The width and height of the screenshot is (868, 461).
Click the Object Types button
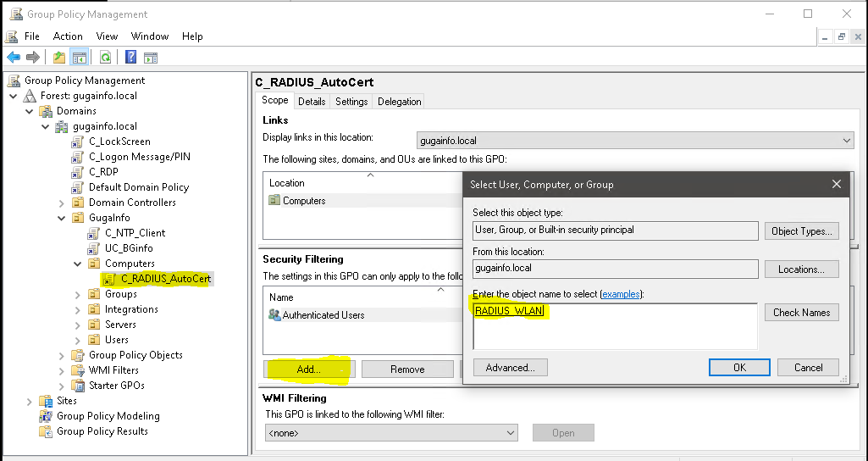801,231
